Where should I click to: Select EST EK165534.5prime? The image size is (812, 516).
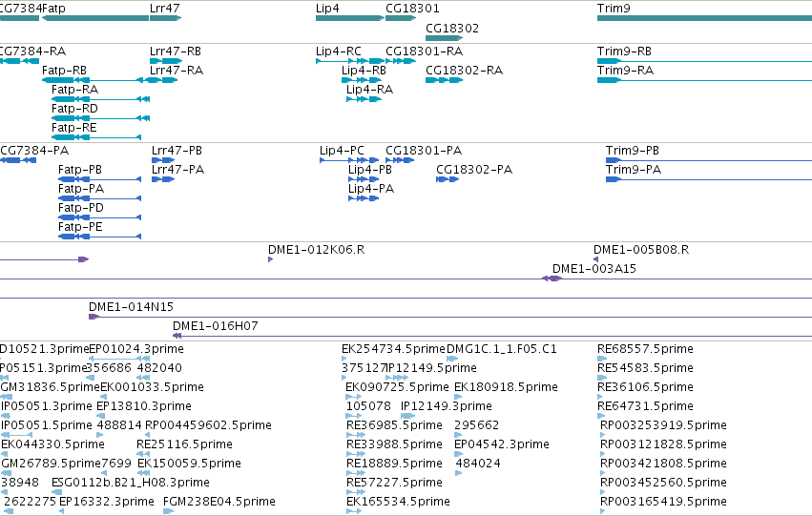354,511
